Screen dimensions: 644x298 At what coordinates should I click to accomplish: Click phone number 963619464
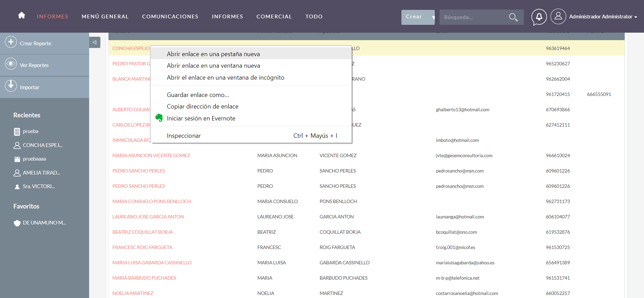pos(558,48)
